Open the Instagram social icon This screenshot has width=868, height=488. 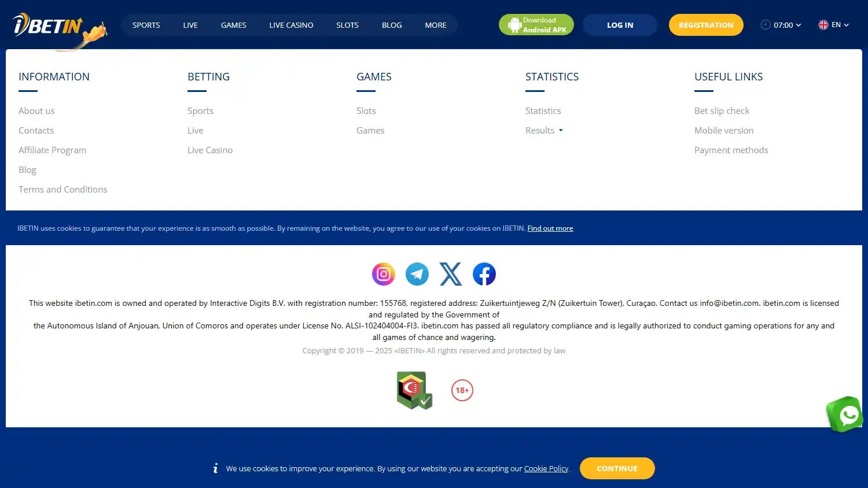pyautogui.click(x=384, y=274)
